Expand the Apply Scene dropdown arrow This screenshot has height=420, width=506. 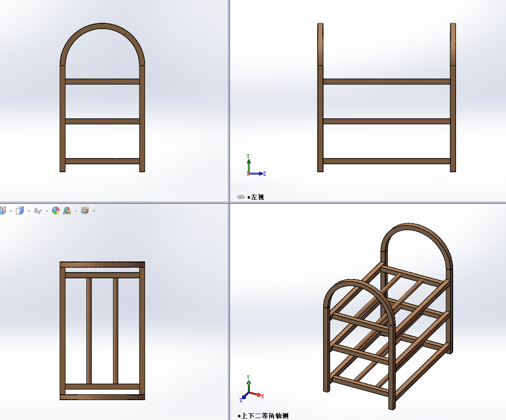76,211
